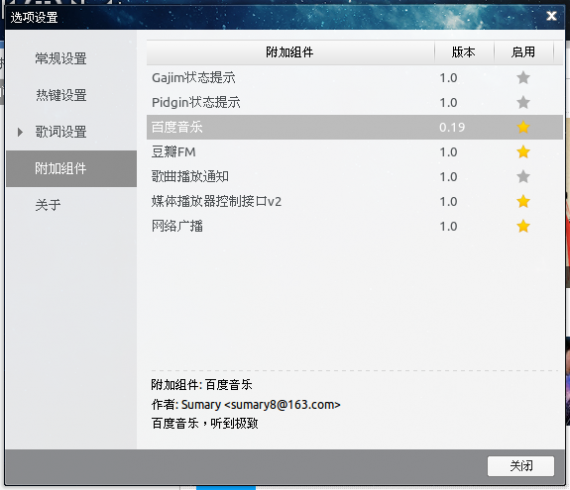Click the 附加组件: 百度音乐 detail label
The image size is (570, 490).
(201, 385)
